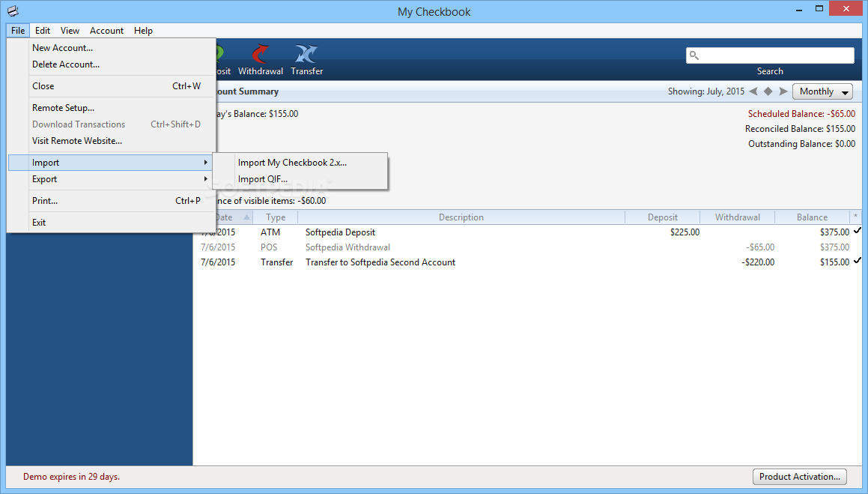
Task: Click the -$65.00 withdrawal amount
Action: (x=760, y=247)
